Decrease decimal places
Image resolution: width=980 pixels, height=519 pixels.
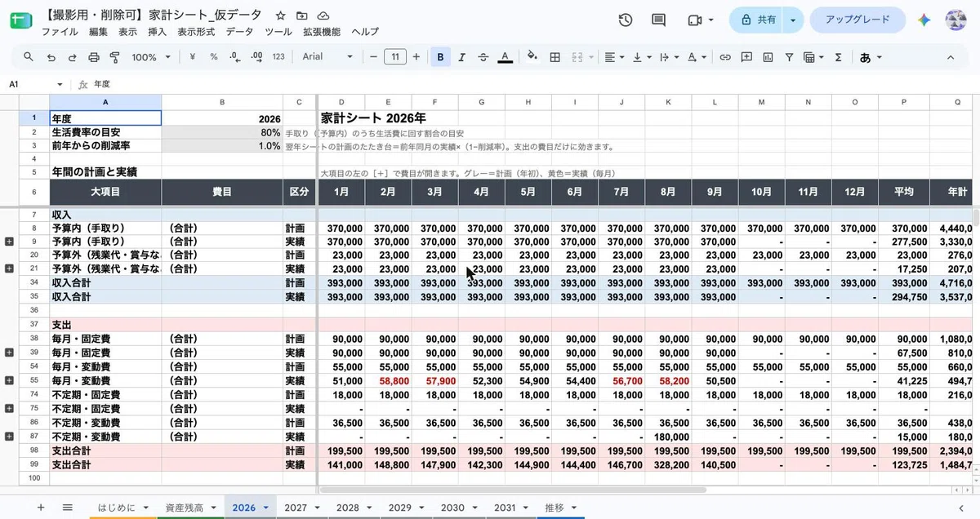[x=235, y=57]
